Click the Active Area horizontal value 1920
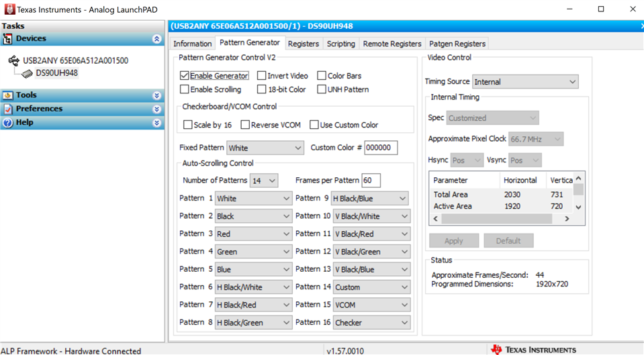644x355 pixels. coord(512,207)
